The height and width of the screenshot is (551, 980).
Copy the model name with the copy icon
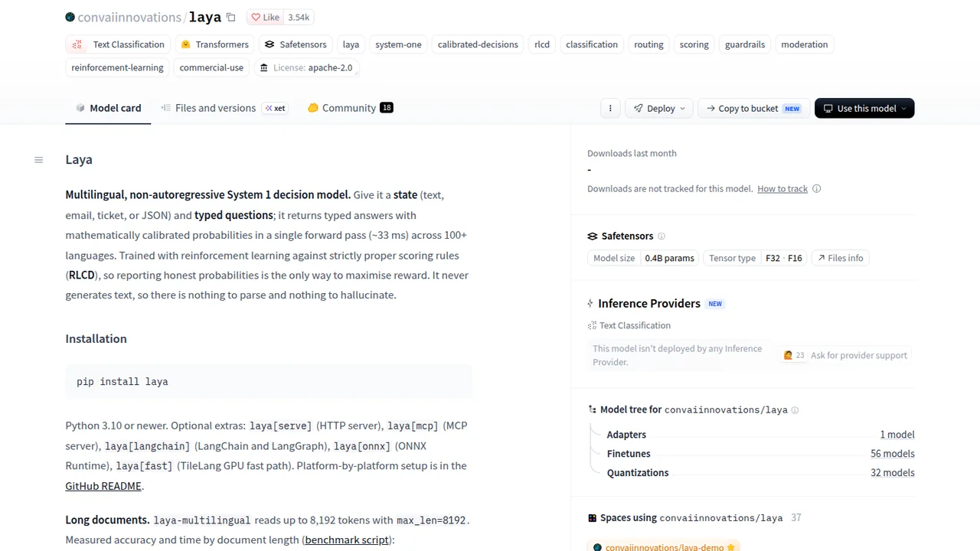click(x=230, y=17)
